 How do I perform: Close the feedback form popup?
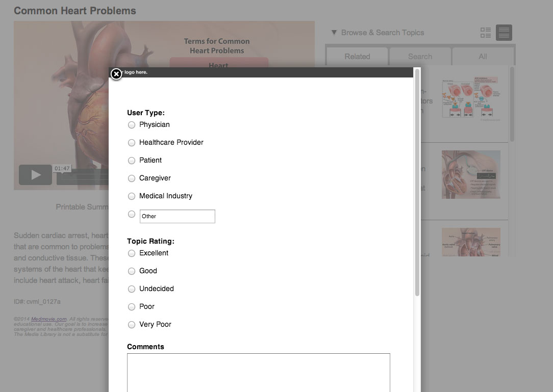(116, 74)
